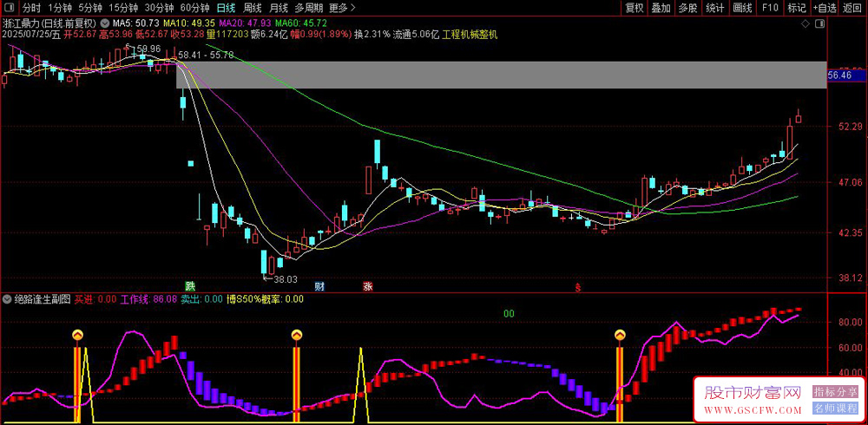
Task: Switch to the 60分钟 period tab
Action: [x=194, y=8]
